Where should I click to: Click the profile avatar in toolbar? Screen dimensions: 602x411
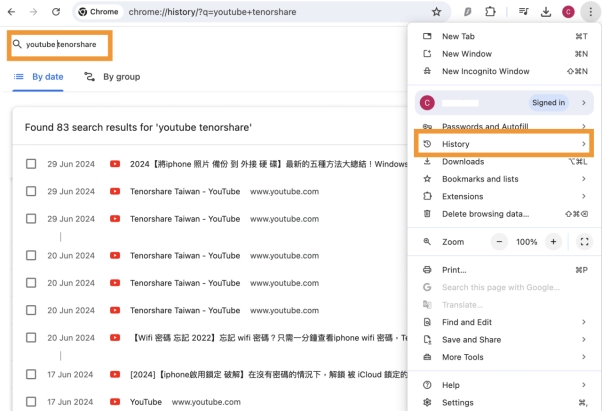[x=568, y=12]
